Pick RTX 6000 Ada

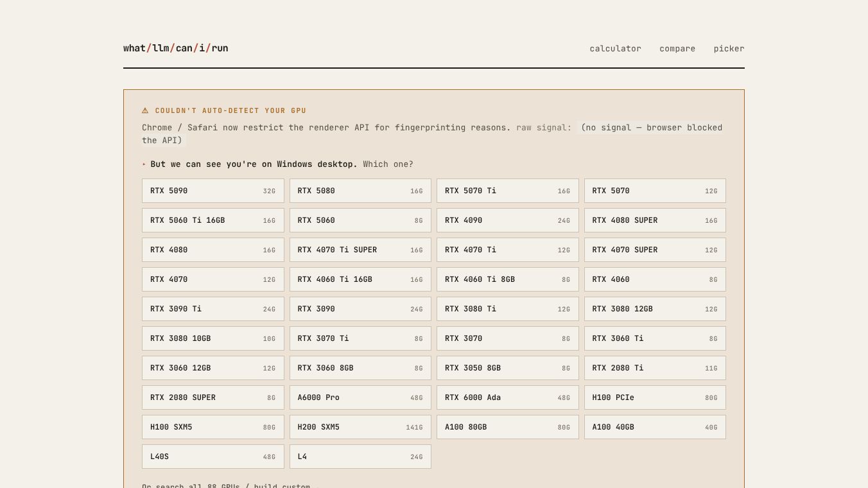click(x=508, y=397)
